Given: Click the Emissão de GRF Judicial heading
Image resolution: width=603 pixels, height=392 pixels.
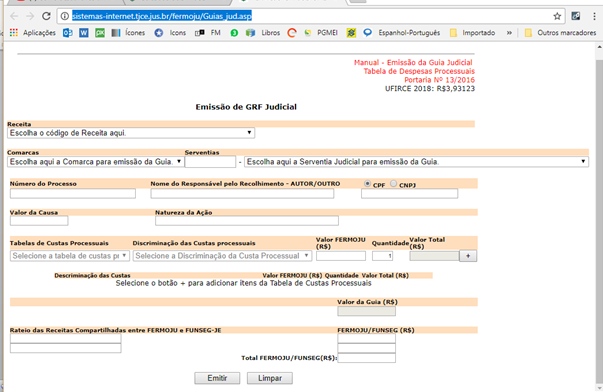Looking at the screenshot, I should (246, 107).
